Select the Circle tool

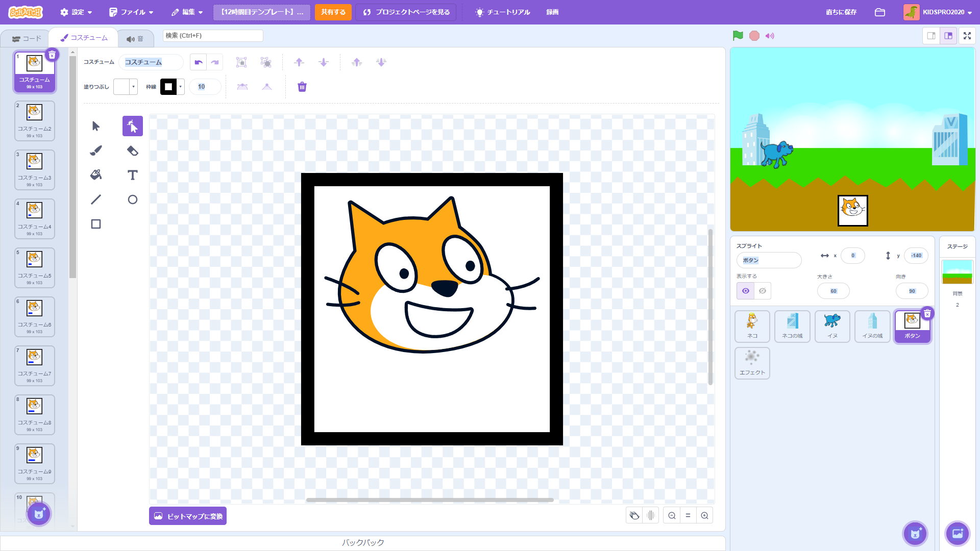point(132,199)
